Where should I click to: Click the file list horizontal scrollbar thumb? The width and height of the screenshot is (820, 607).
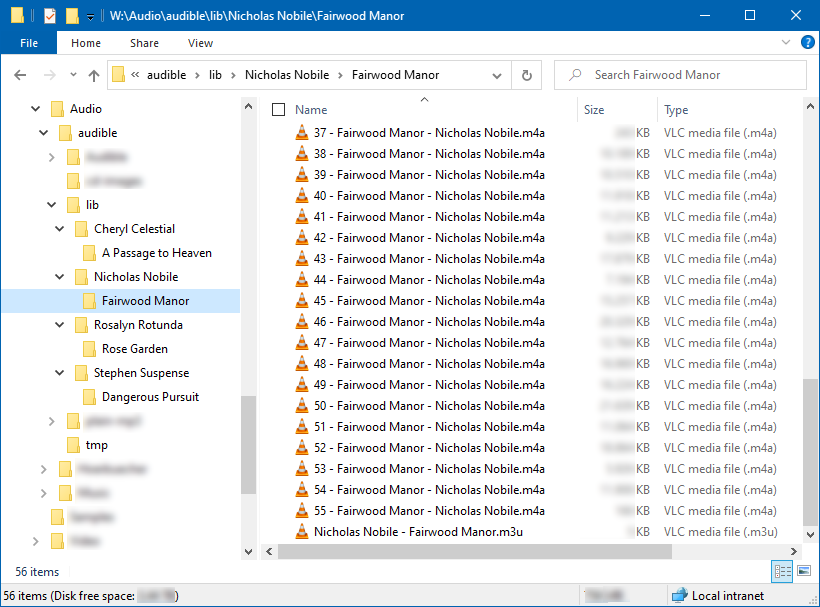coord(474,551)
